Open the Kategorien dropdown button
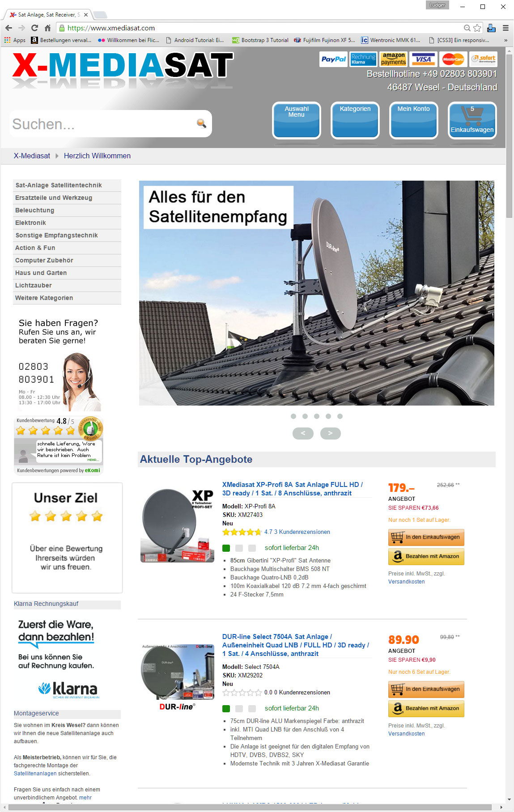Image resolution: width=514 pixels, height=812 pixels. pyautogui.click(x=355, y=121)
